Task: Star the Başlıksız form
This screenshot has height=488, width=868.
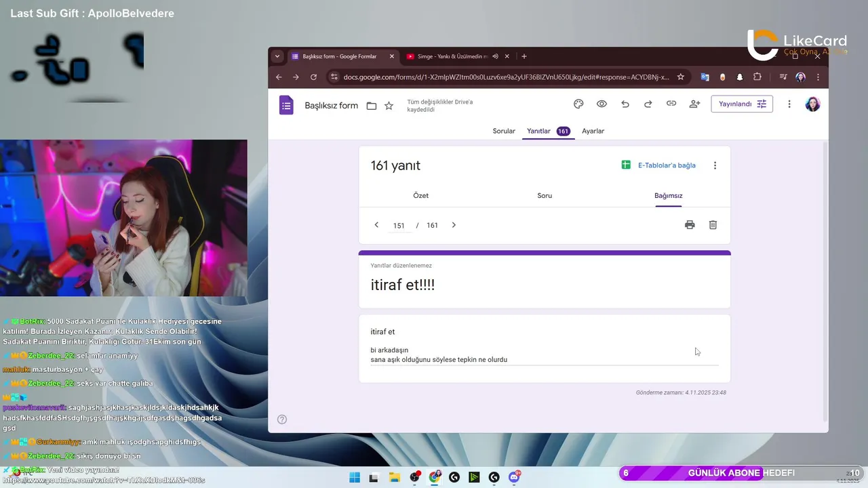Action: (x=389, y=105)
